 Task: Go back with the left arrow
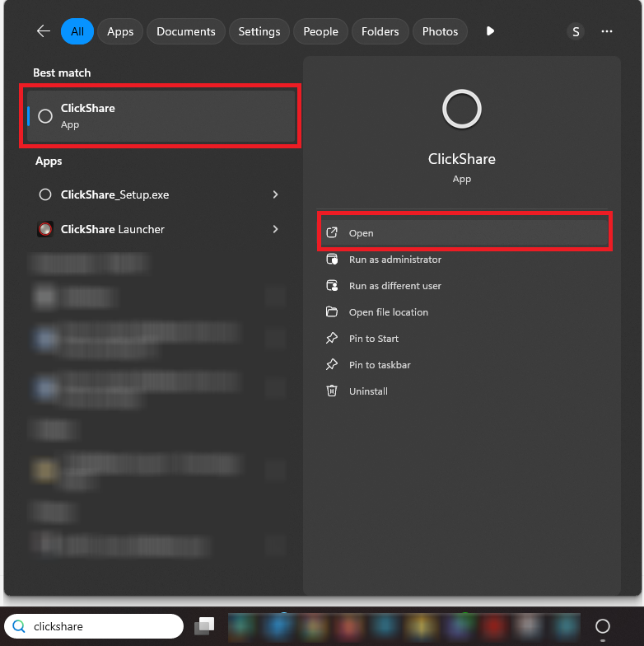(43, 31)
